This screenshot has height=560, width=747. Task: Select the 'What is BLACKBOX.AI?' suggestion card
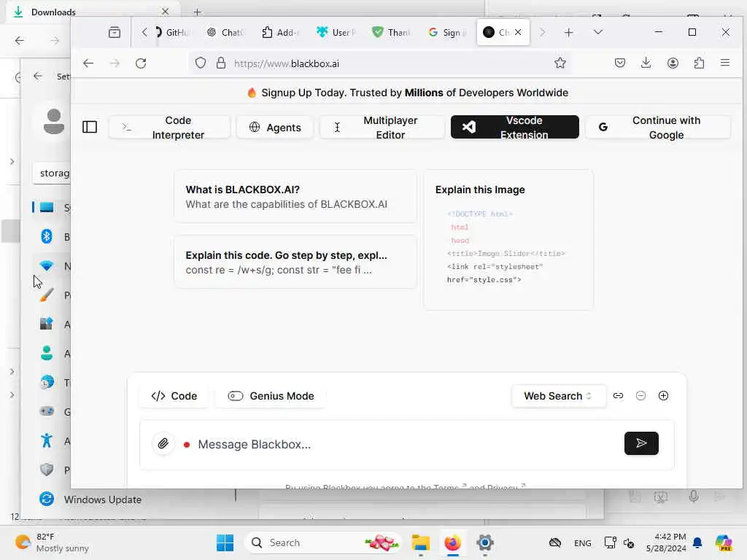pos(295,197)
